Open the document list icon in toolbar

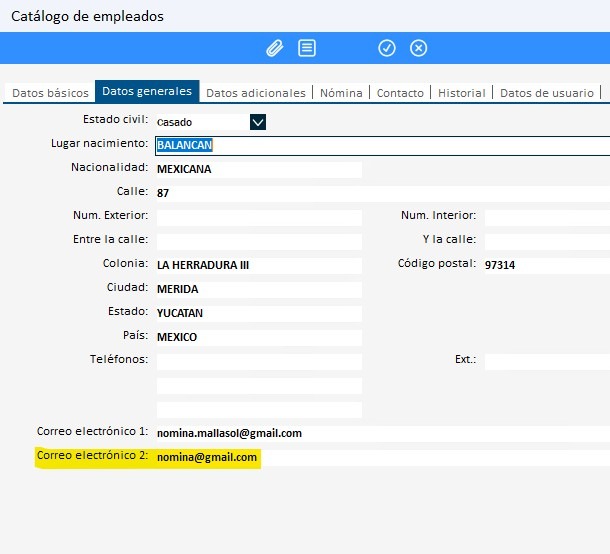point(307,48)
